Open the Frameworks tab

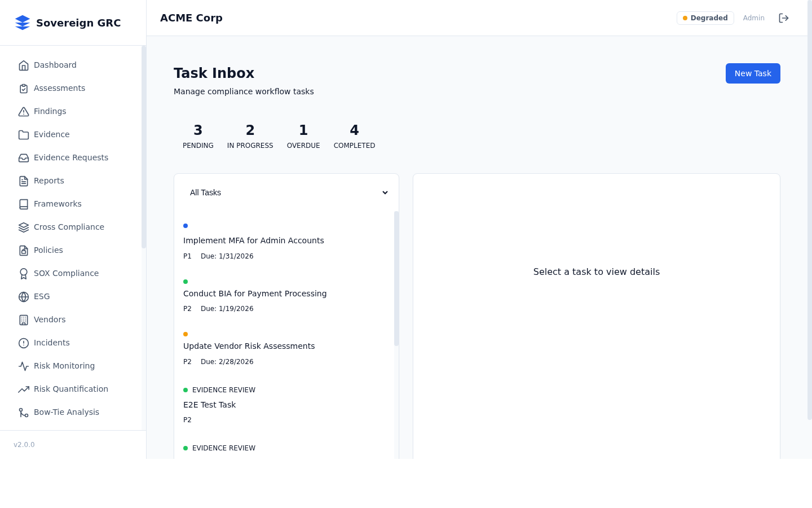58,204
